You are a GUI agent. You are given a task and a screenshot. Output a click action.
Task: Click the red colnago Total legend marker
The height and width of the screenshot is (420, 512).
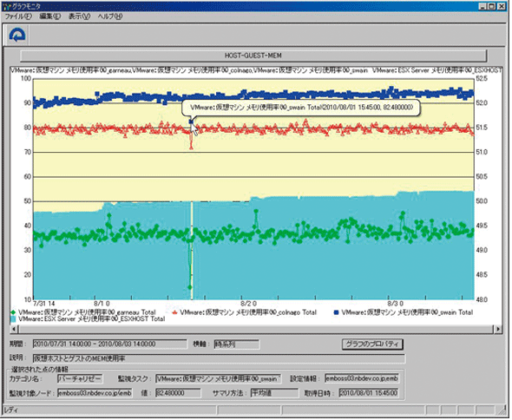click(x=175, y=313)
